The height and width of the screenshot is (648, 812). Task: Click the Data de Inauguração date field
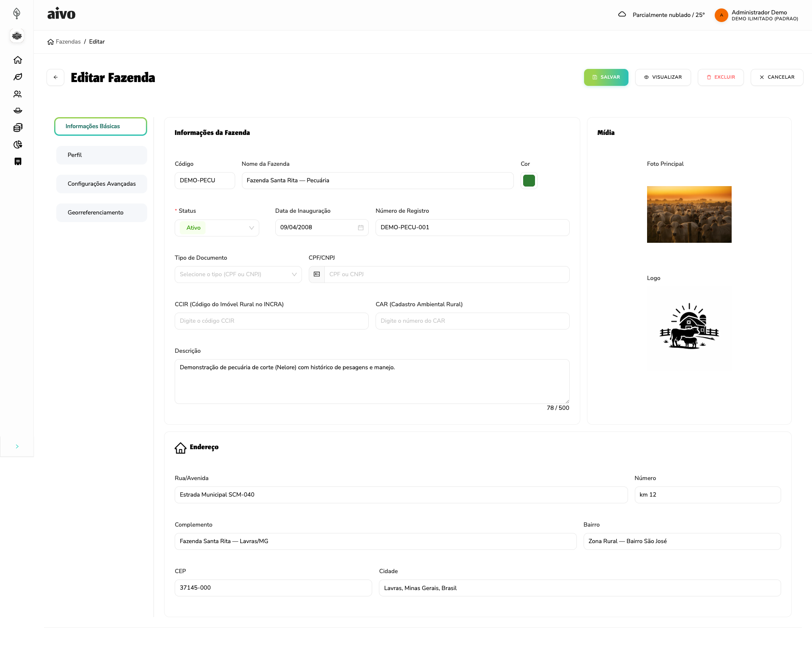(x=322, y=228)
